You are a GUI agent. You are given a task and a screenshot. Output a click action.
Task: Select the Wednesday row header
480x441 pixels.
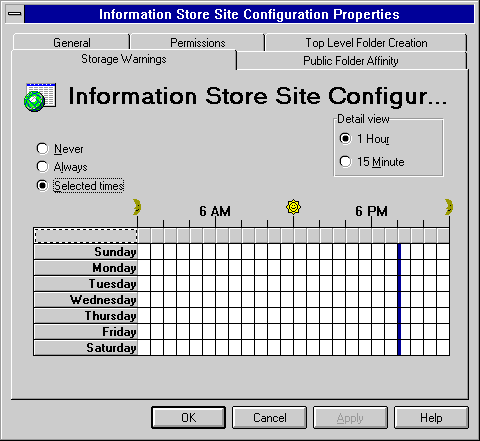(86, 300)
